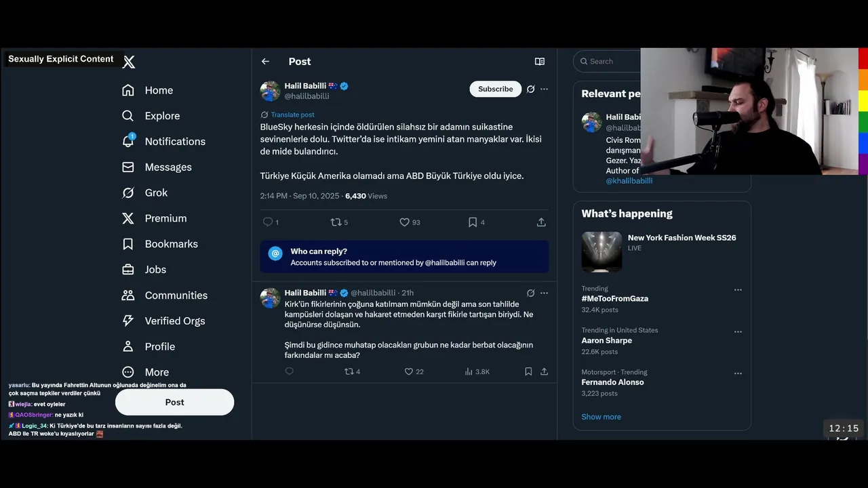
Task: Like the main post with 93 likes
Action: click(404, 222)
